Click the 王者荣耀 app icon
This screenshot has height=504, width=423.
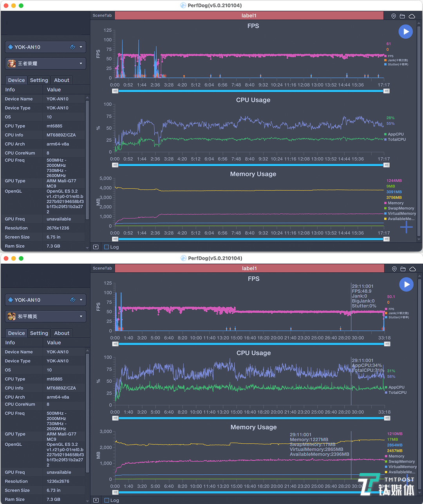tap(12, 63)
